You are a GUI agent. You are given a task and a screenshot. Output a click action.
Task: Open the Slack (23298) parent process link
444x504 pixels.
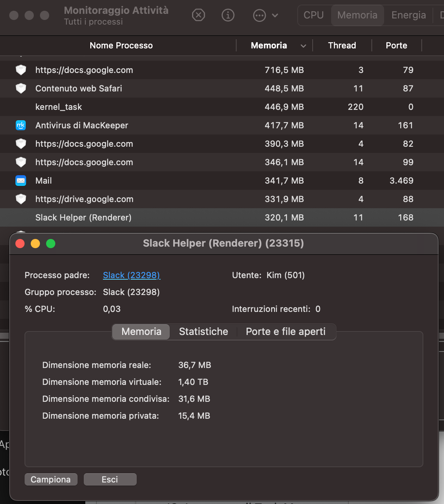pos(131,275)
